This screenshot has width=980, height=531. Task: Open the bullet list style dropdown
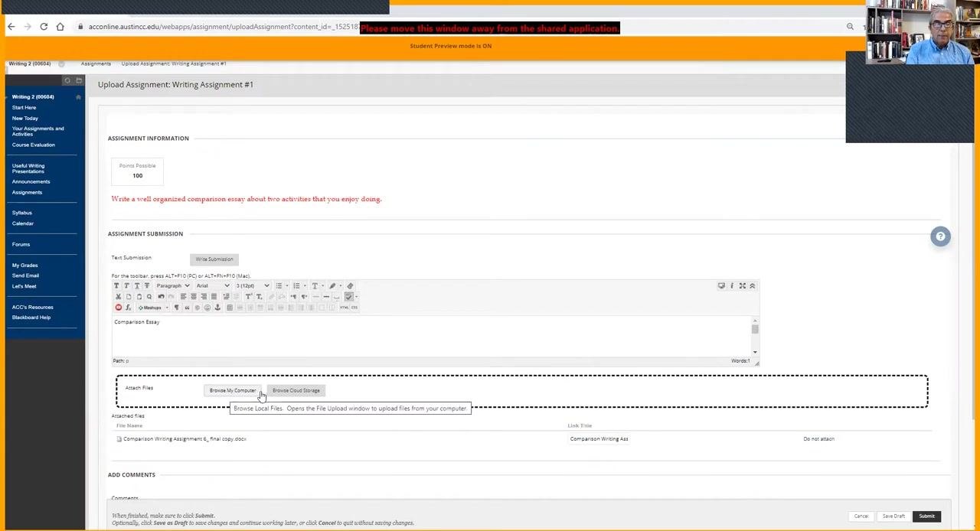288,285
